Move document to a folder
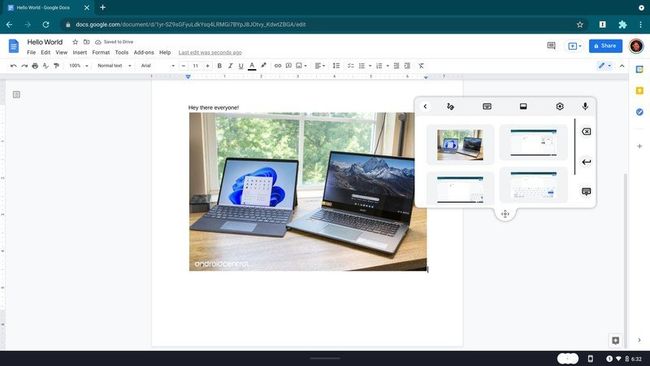This screenshot has width=650, height=366. pos(86,42)
